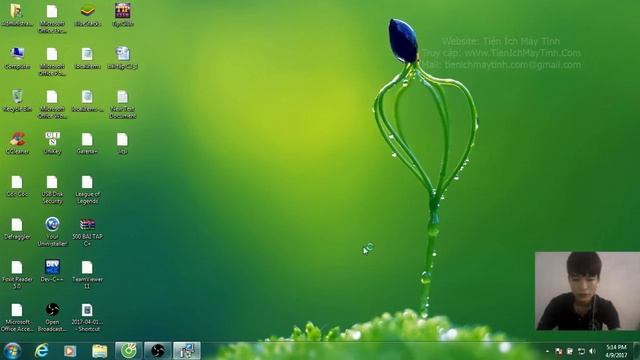Click the Windows Start button
The height and width of the screenshot is (360, 640).
[12, 351]
